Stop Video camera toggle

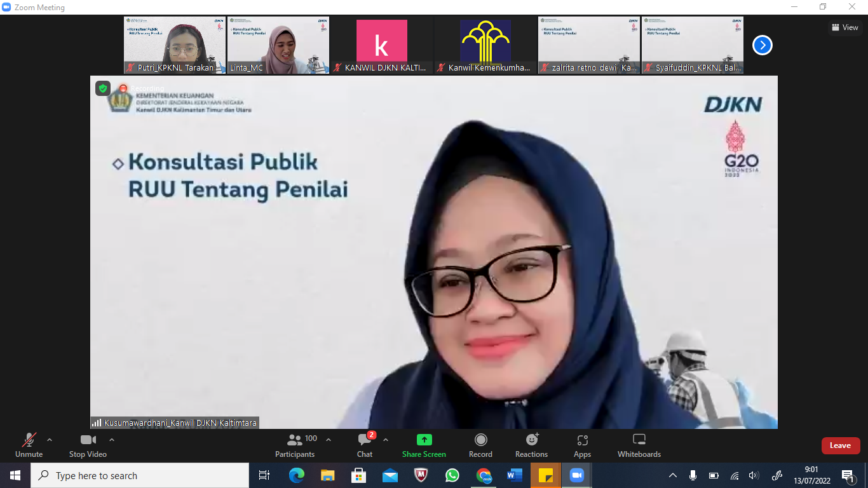88,445
